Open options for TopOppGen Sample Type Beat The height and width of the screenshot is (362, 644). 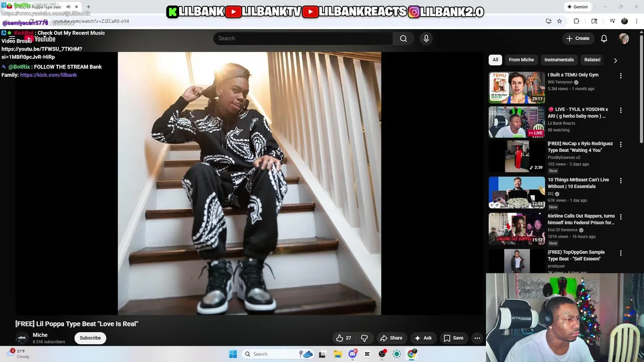click(620, 253)
